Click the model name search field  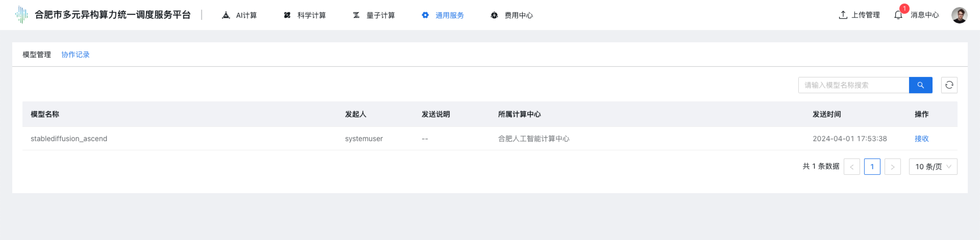pyautogui.click(x=853, y=85)
